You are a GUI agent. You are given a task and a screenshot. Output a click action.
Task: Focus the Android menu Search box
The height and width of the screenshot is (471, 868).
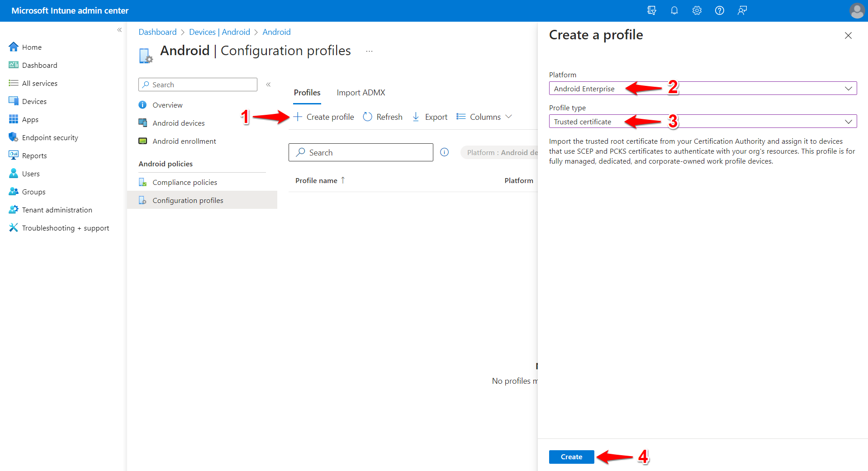[x=198, y=85]
